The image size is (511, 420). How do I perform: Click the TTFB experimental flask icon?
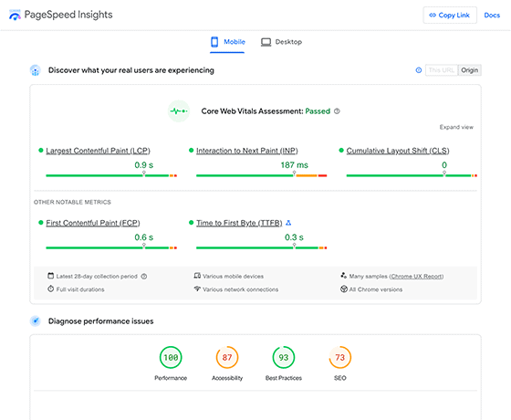(x=288, y=223)
